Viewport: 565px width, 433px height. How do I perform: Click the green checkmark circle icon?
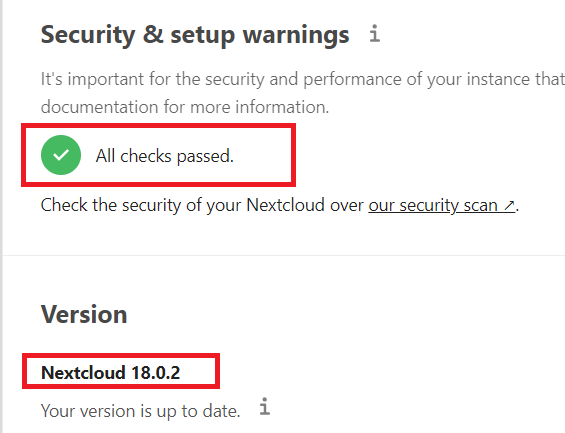[61, 155]
